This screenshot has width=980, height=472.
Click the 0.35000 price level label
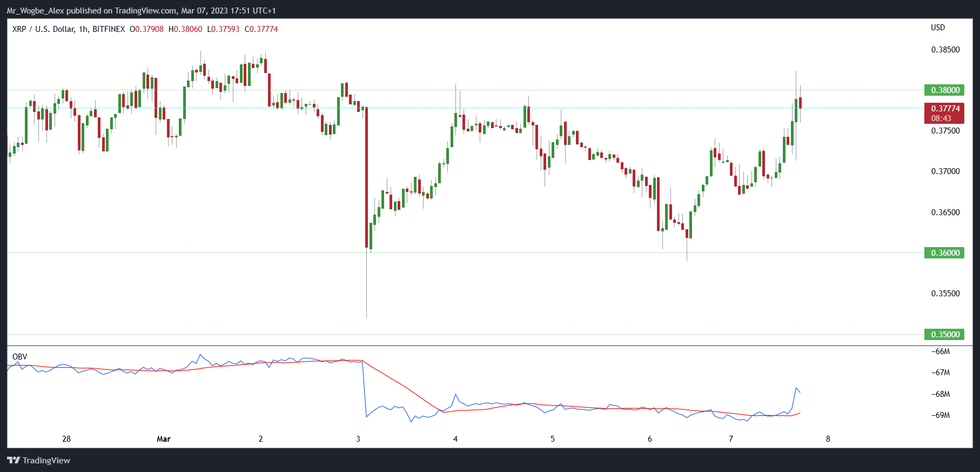click(944, 335)
